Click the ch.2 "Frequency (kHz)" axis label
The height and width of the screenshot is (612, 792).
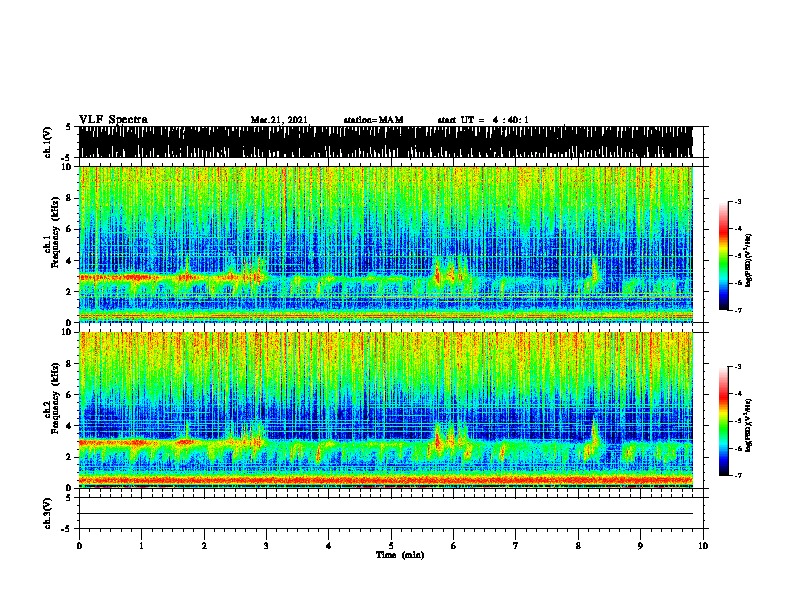[55, 398]
